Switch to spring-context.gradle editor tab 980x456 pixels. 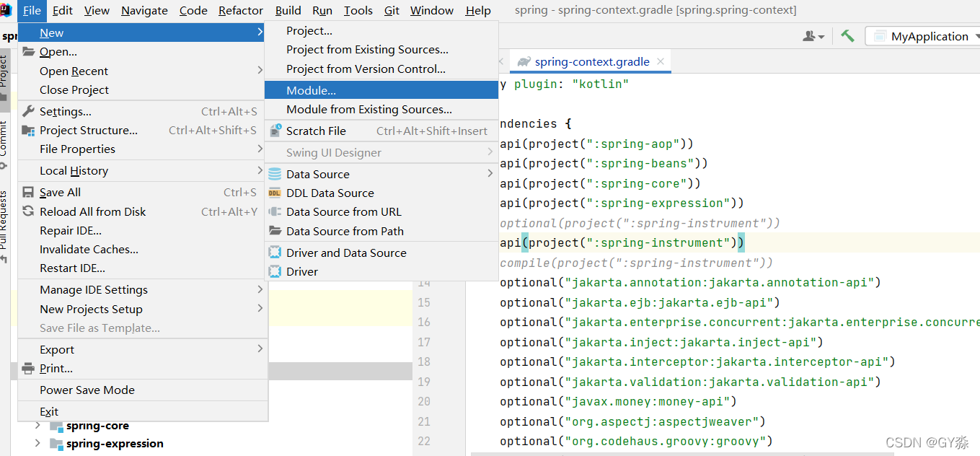(x=591, y=61)
